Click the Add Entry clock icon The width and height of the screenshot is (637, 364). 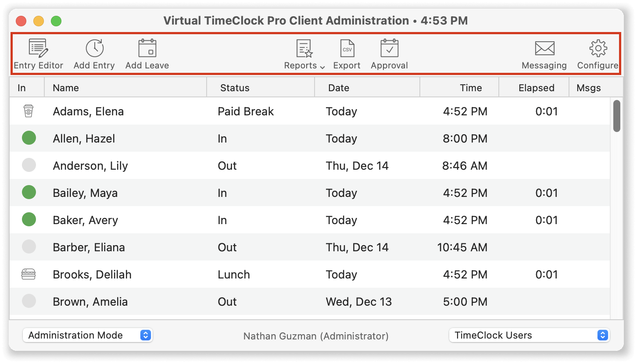pos(94,48)
